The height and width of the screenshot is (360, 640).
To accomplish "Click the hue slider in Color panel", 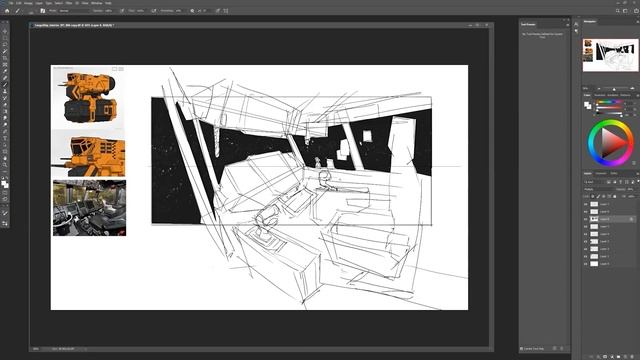I will (x=610, y=102).
